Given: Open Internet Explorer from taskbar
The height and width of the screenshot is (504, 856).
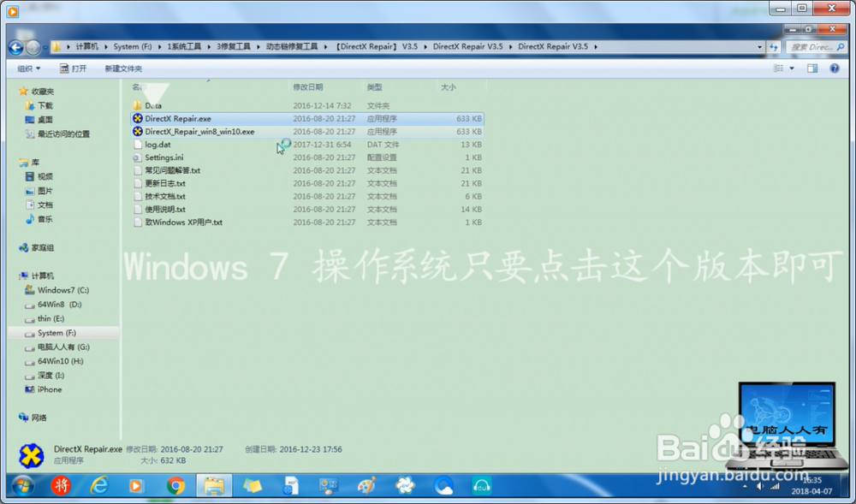Looking at the screenshot, I should [98, 485].
